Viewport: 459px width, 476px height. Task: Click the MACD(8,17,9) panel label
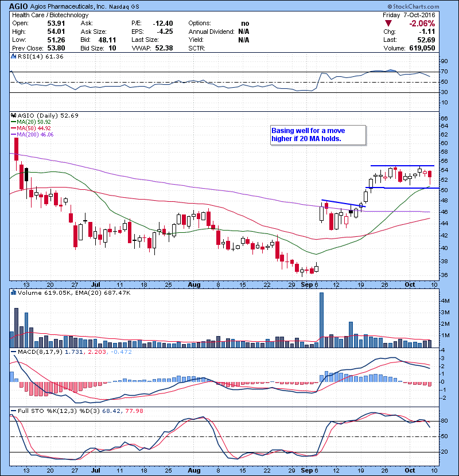[x=40, y=352]
